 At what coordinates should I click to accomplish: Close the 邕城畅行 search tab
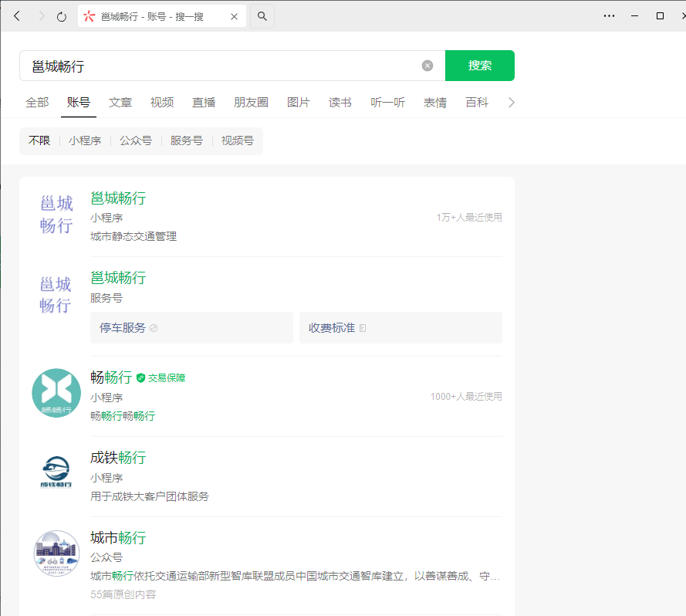click(x=234, y=17)
